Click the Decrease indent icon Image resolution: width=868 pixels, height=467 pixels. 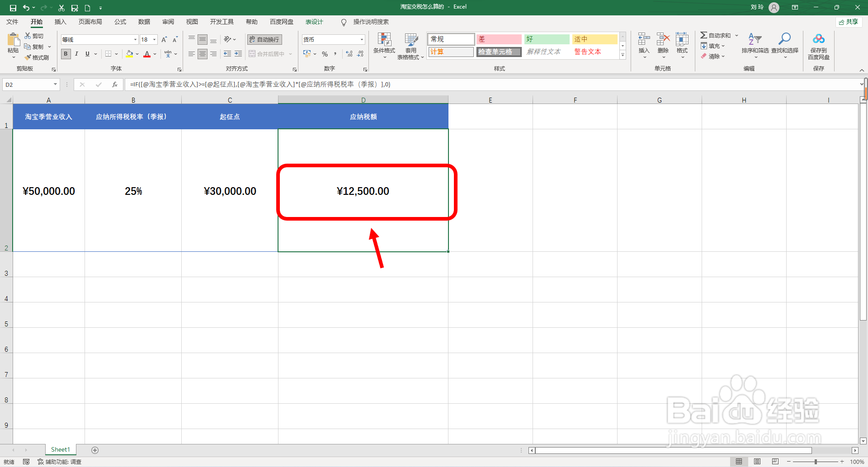click(227, 54)
